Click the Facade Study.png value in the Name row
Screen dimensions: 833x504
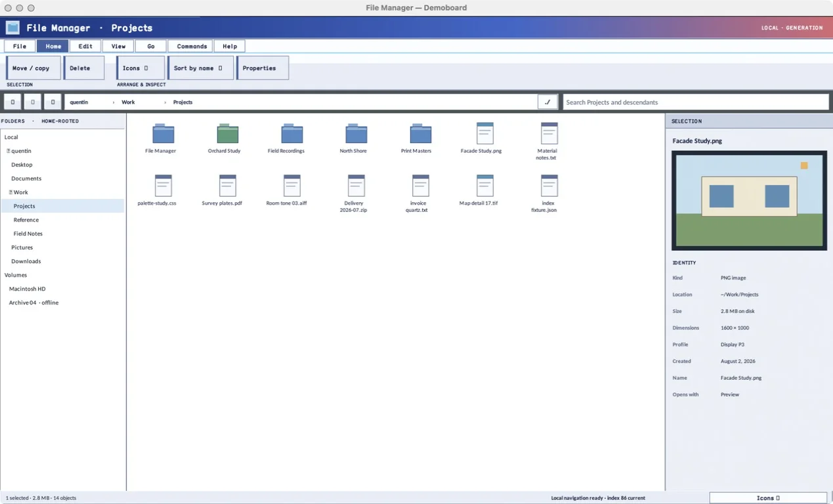(741, 378)
